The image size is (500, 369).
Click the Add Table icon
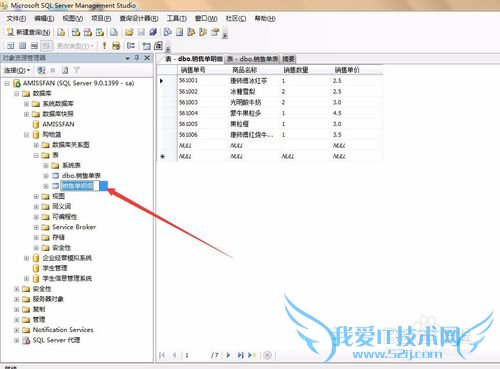click(146, 46)
